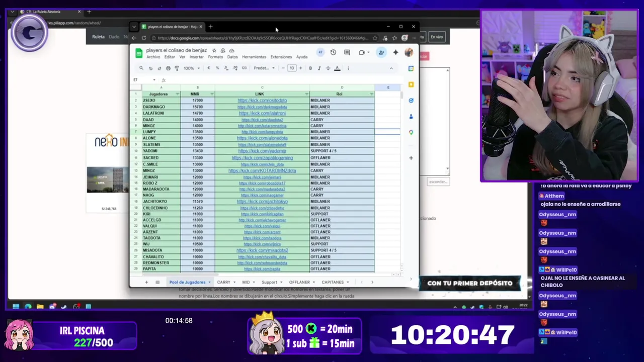
Task: Open link kick.com/alonedota for ALONE
Action: [262, 138]
